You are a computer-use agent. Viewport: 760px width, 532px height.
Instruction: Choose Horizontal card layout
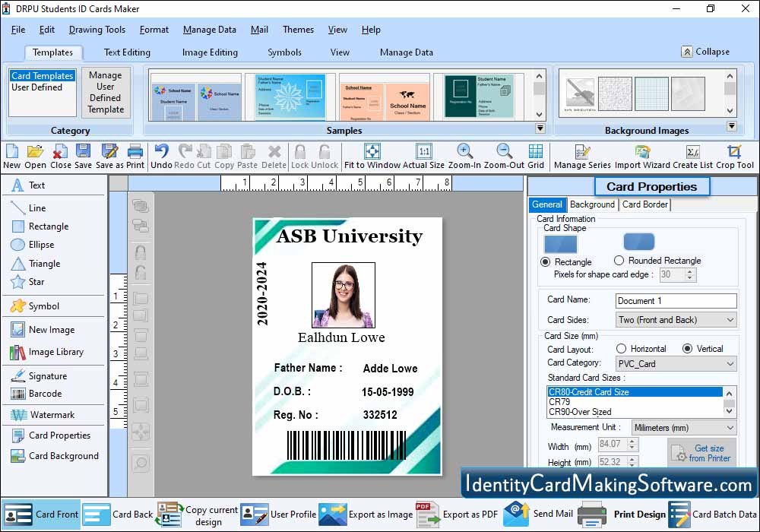[x=621, y=348]
